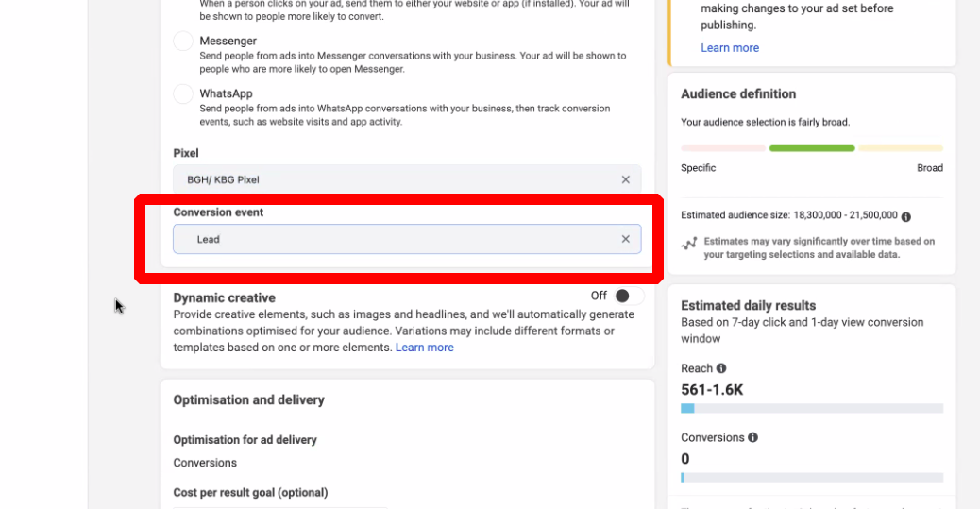The width and height of the screenshot is (980, 509).
Task: Open Learn more link in Dynamic creative
Action: pos(424,348)
